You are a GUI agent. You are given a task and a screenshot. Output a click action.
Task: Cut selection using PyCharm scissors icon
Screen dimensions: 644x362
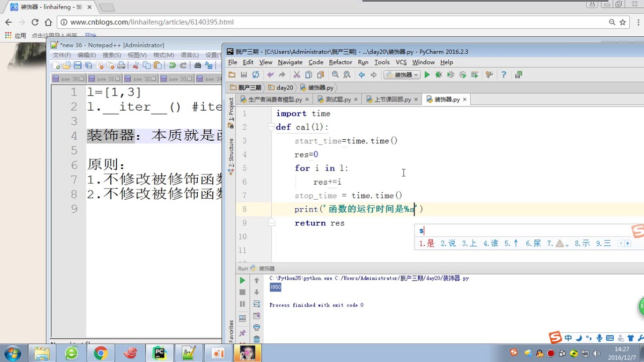click(297, 75)
